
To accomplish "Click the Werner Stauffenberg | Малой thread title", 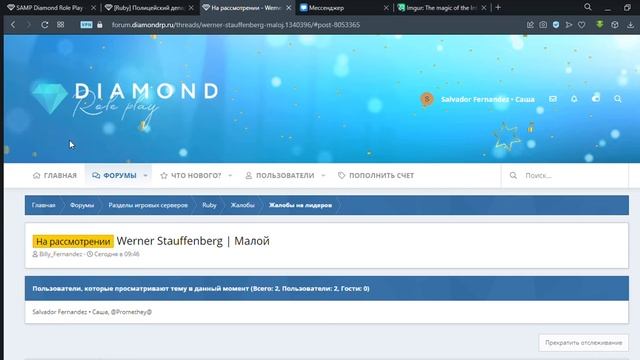I will (x=193, y=241).
